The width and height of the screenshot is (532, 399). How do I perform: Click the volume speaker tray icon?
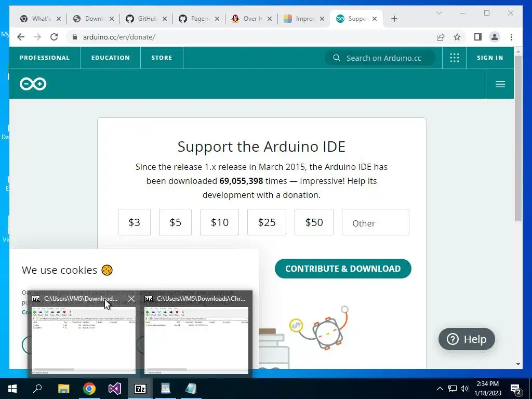[464, 389]
